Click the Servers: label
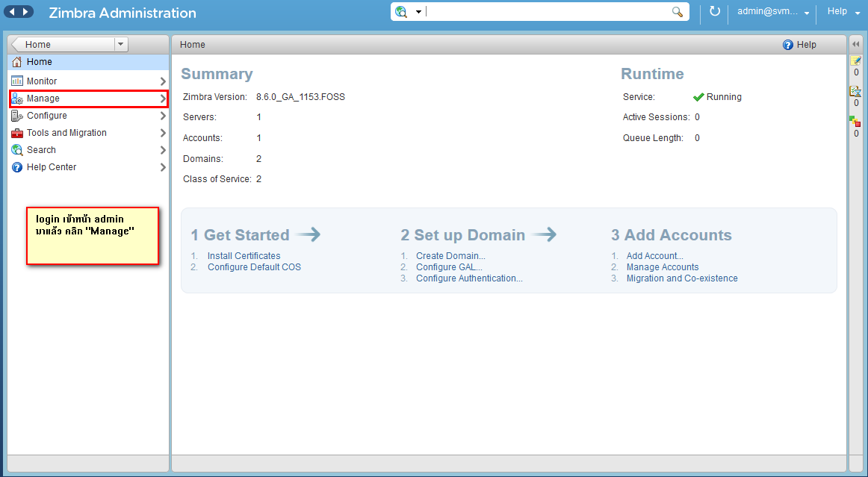868x477 pixels. [x=200, y=117]
